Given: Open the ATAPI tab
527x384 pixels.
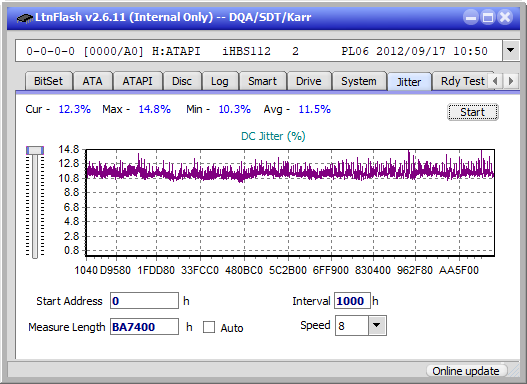Looking at the screenshot, I should click(x=137, y=81).
